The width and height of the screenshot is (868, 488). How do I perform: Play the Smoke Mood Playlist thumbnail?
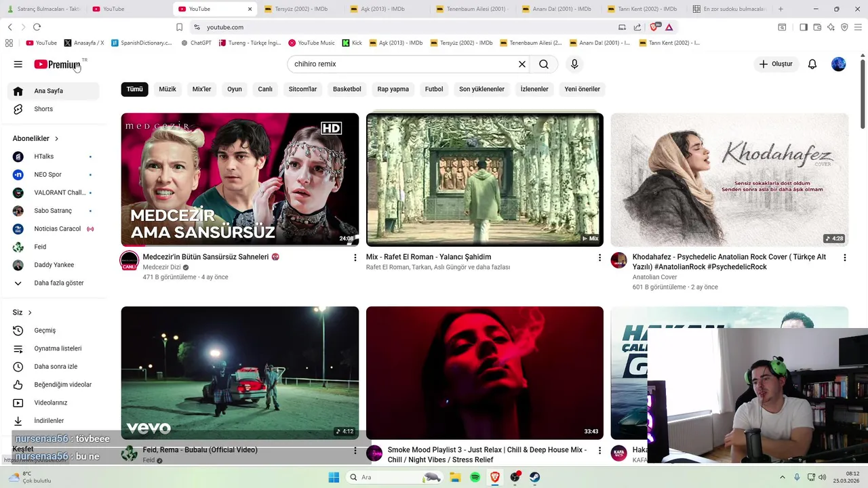[x=485, y=373]
